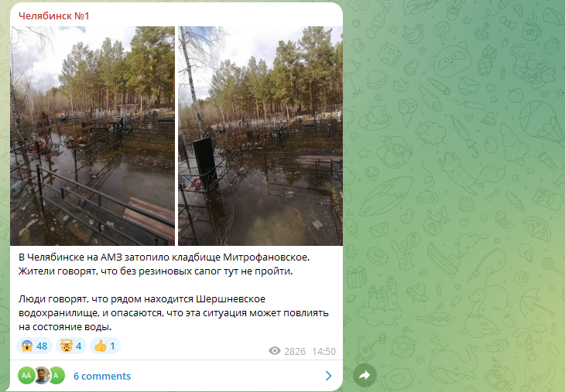Screen dimensions: 565x392
Task: Toggle the screaming face reaction with 48
Action: (35, 346)
